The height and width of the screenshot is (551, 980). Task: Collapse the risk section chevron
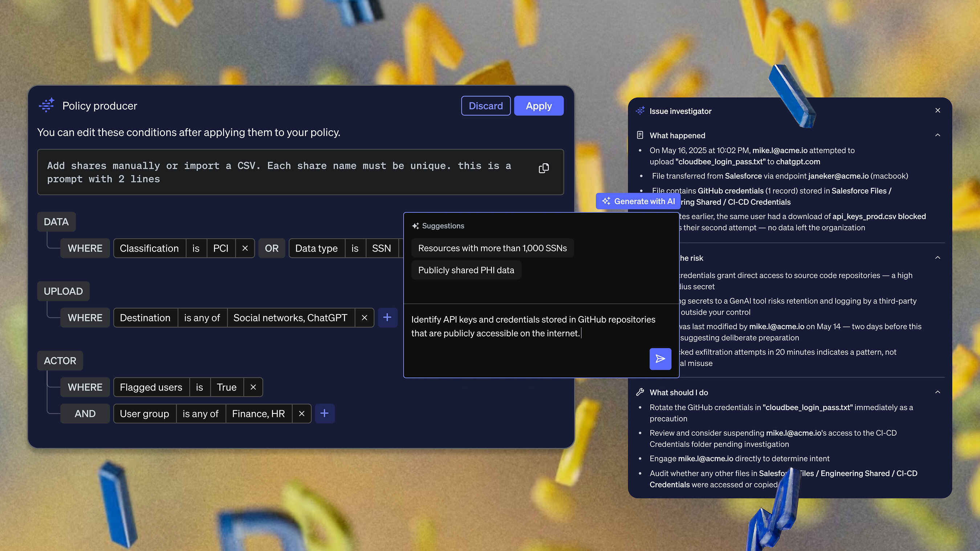tap(938, 258)
